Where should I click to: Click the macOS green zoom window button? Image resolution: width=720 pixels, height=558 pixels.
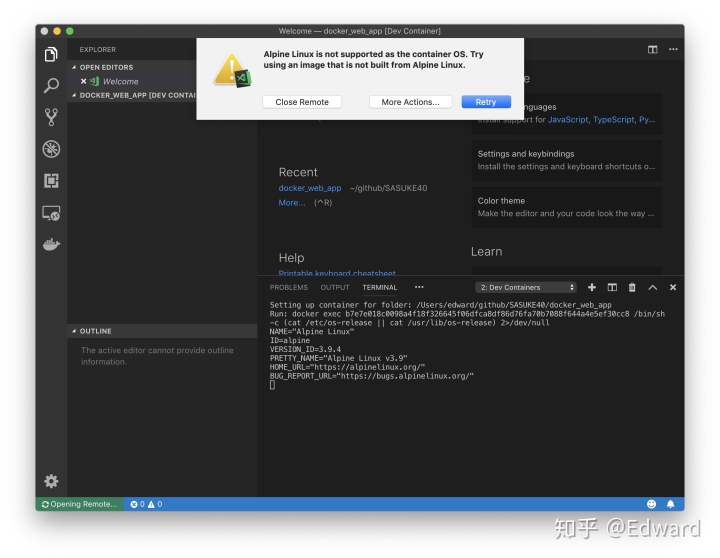click(x=70, y=31)
